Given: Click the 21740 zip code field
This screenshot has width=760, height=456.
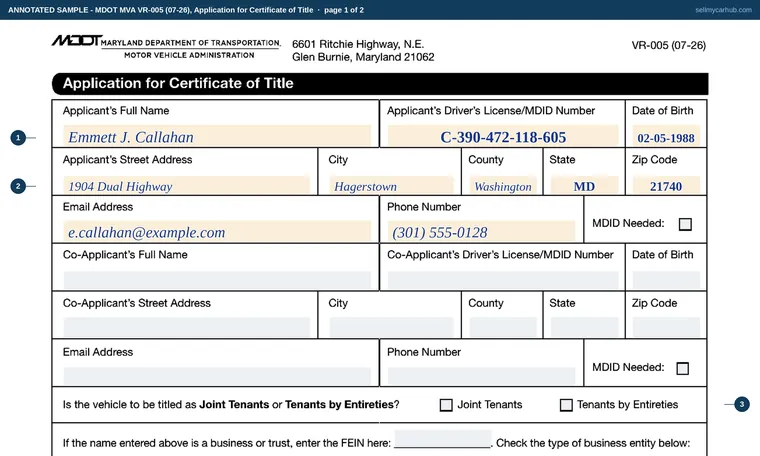Looking at the screenshot, I should click(x=666, y=186).
